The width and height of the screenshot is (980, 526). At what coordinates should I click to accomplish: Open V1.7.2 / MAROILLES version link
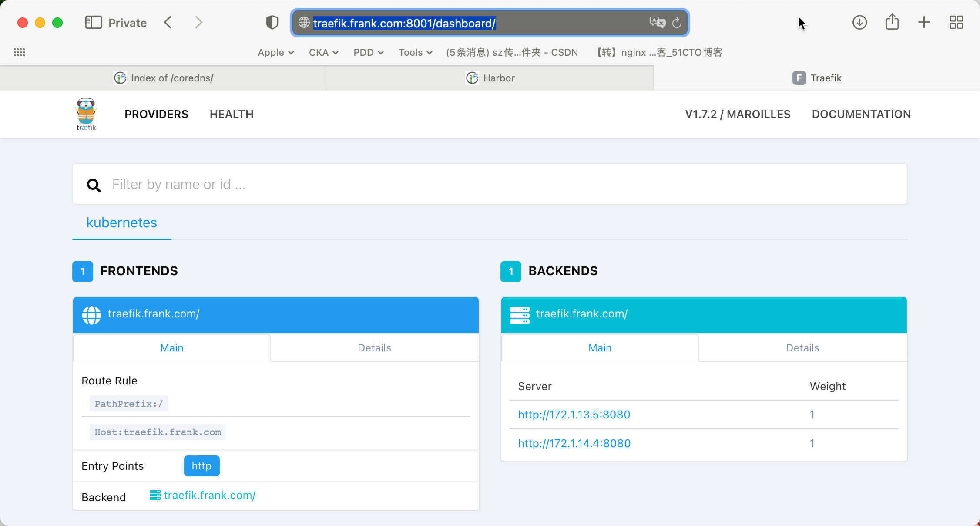pos(738,114)
